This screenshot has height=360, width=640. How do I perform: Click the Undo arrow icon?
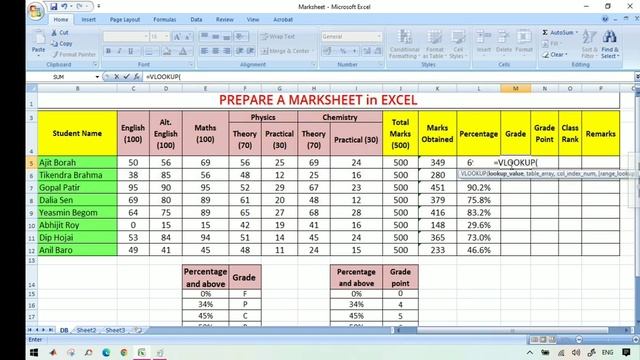pos(64,7)
